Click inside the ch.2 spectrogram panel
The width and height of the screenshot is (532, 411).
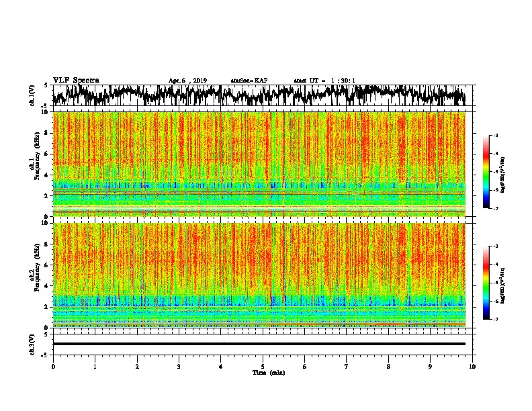[x=259, y=275]
